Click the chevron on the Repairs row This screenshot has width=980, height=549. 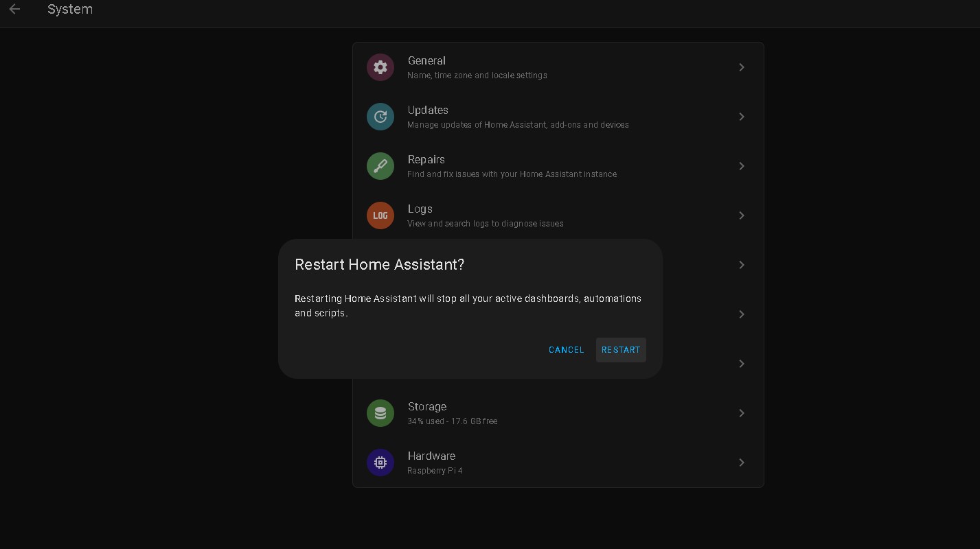742,166
